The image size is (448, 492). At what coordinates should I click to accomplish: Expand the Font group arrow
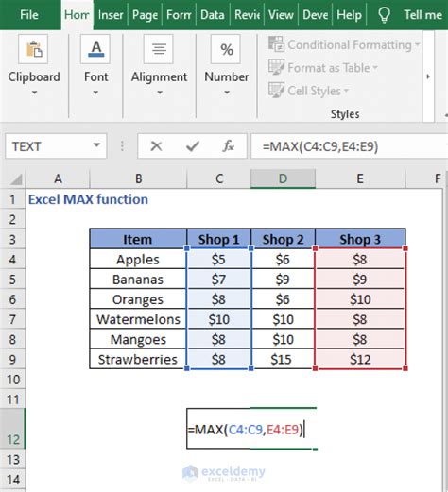(x=95, y=93)
